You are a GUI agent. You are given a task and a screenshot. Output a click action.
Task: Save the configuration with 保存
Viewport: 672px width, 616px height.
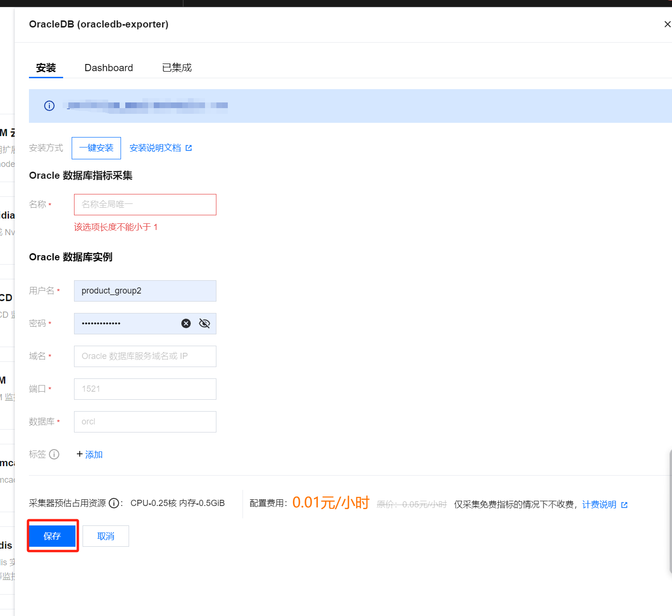coord(53,536)
